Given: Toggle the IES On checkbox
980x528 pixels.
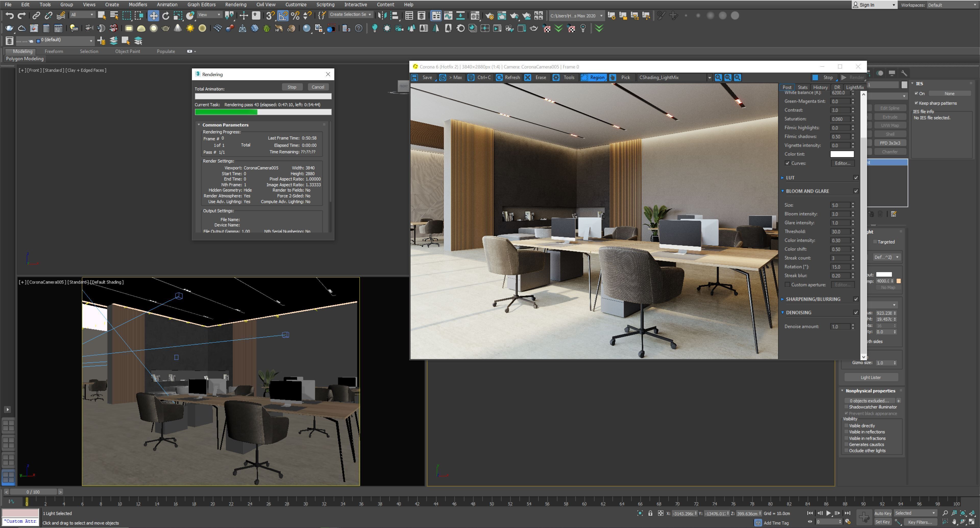Looking at the screenshot, I should (x=916, y=93).
